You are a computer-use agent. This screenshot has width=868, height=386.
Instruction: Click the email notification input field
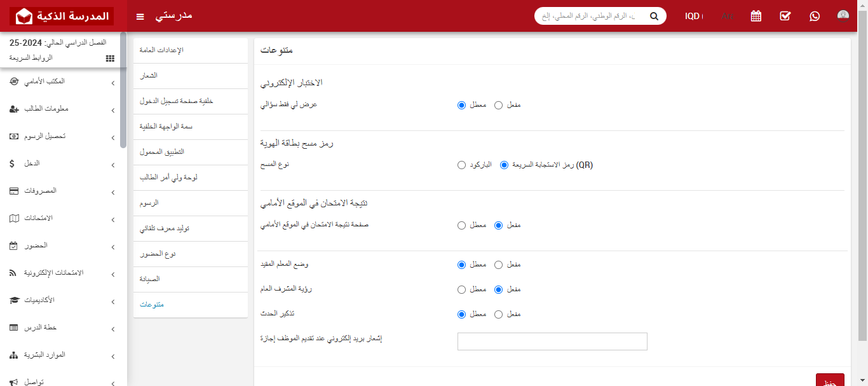(552, 341)
